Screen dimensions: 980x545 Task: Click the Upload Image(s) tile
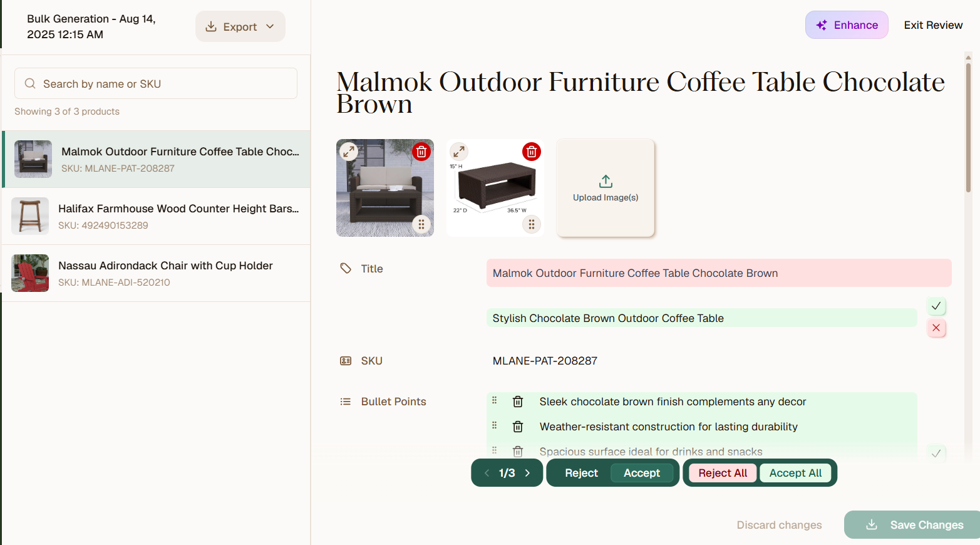pyautogui.click(x=606, y=188)
